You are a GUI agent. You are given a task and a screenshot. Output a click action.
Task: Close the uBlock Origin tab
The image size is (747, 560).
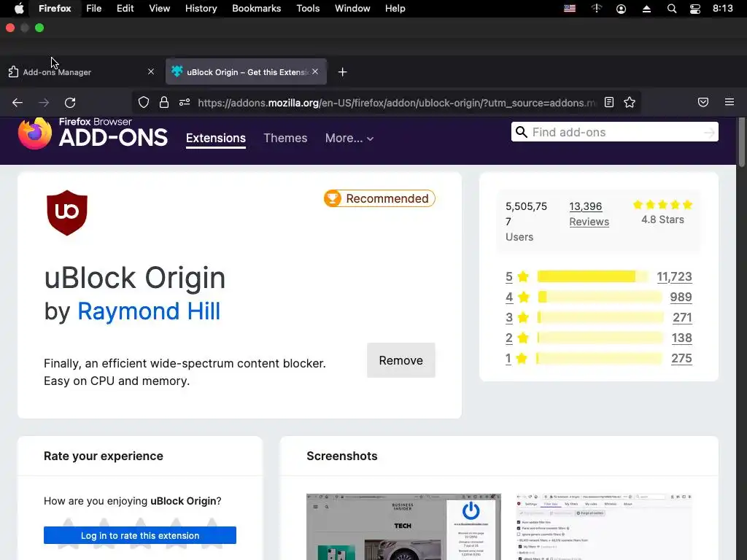click(315, 71)
